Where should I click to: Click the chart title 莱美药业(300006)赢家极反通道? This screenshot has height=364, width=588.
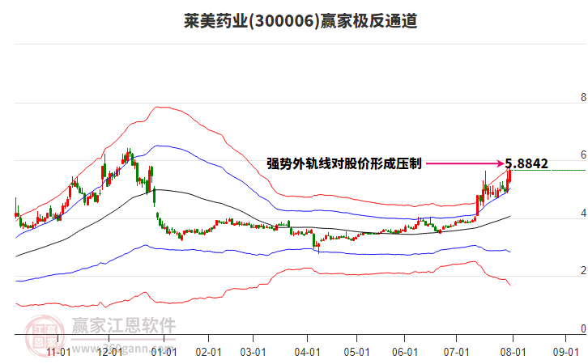pos(300,21)
